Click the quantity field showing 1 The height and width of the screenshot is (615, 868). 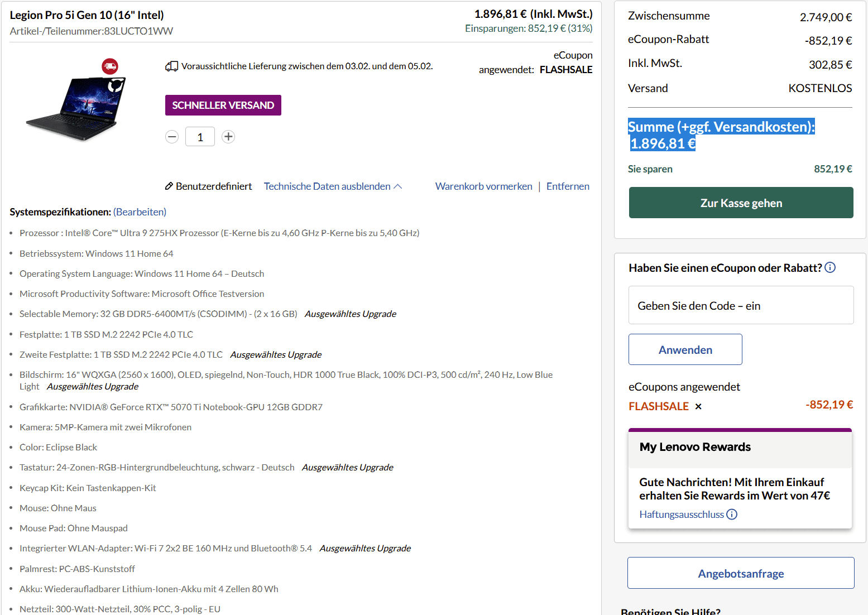pyautogui.click(x=200, y=137)
